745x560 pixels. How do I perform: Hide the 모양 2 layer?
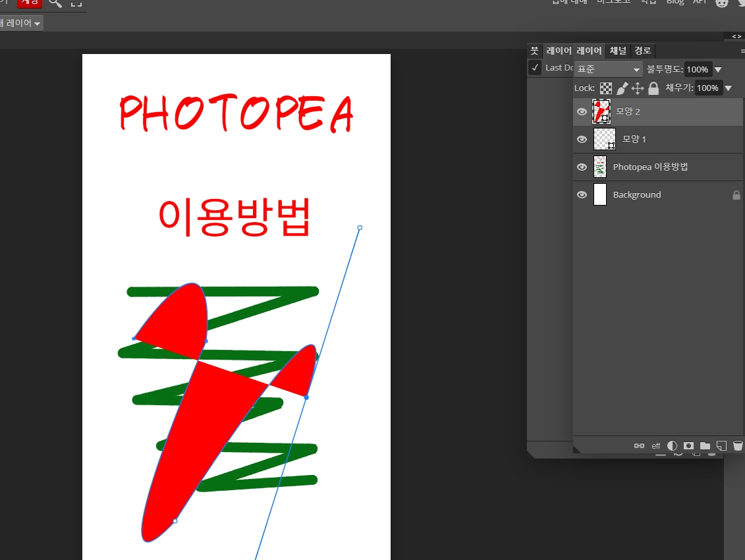(582, 112)
